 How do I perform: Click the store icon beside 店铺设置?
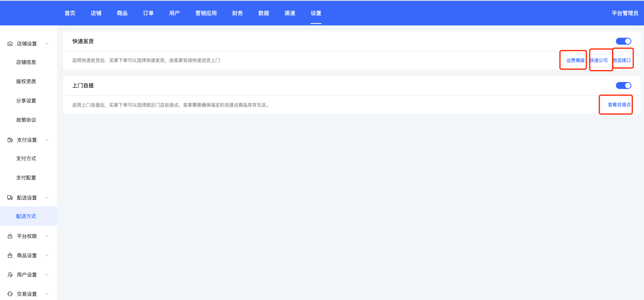coord(10,44)
